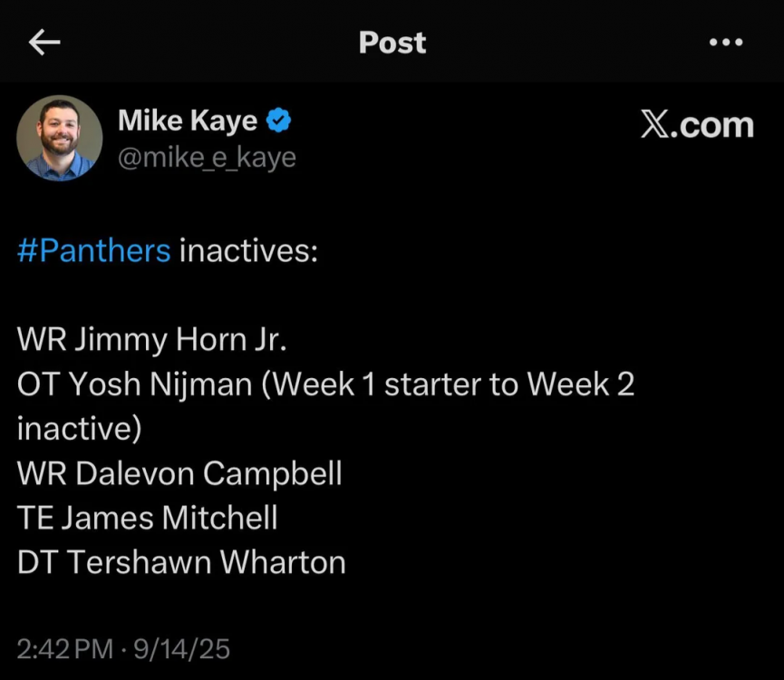This screenshot has width=784, height=680.
Task: Follow the #Panthers hashtag link
Action: pyautogui.click(x=93, y=250)
